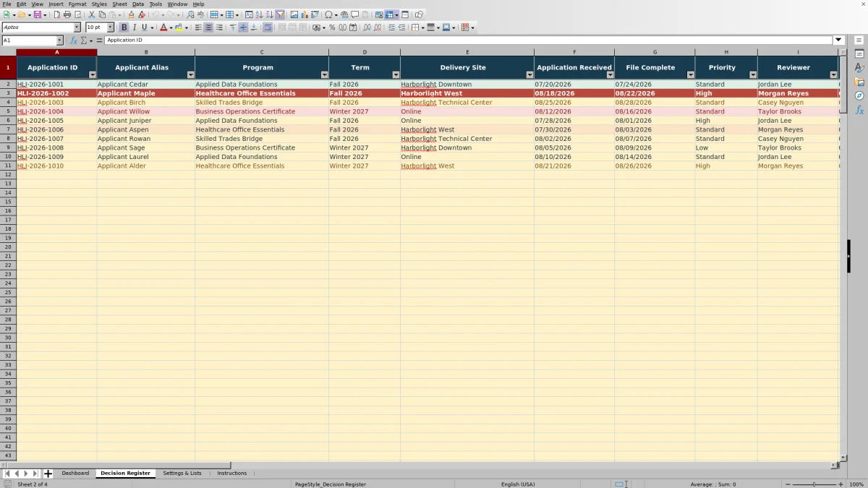
Task: Switch to the Dashboard sheet tab
Action: click(x=75, y=474)
